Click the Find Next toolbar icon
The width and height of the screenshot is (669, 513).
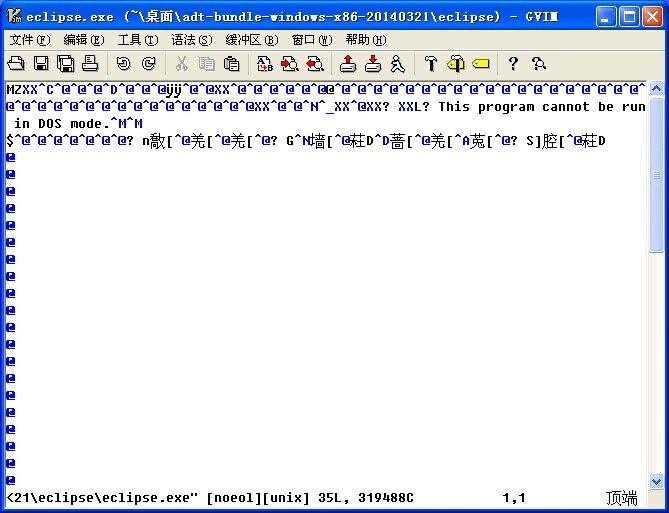[290, 64]
